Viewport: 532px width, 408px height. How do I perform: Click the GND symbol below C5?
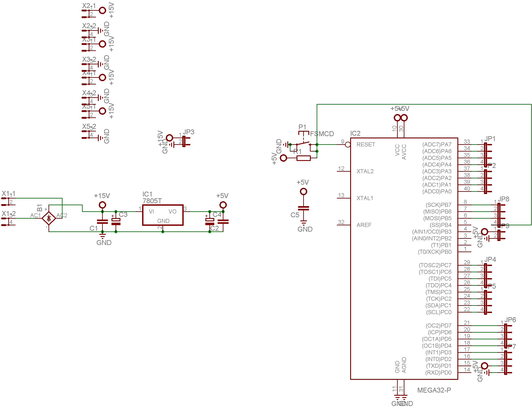(304, 223)
